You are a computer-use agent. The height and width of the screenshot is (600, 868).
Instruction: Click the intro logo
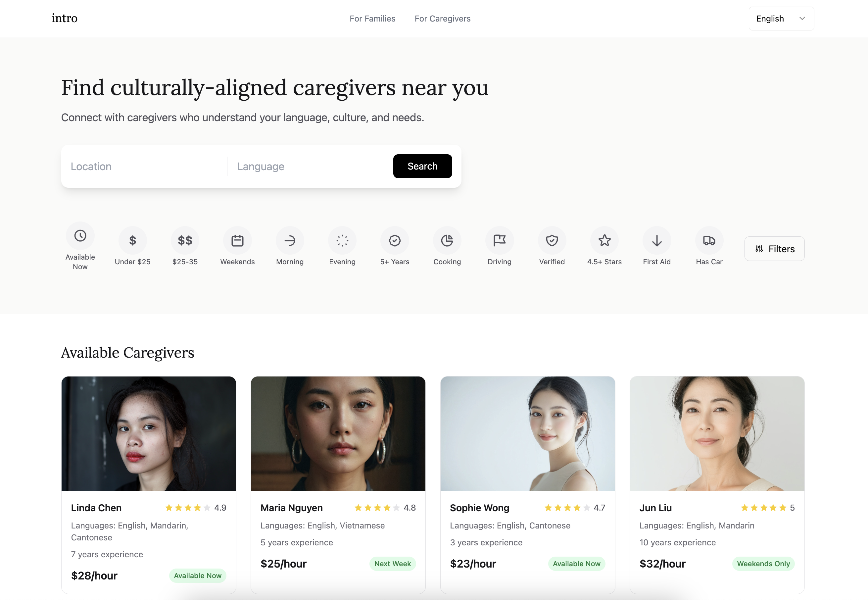(x=64, y=18)
